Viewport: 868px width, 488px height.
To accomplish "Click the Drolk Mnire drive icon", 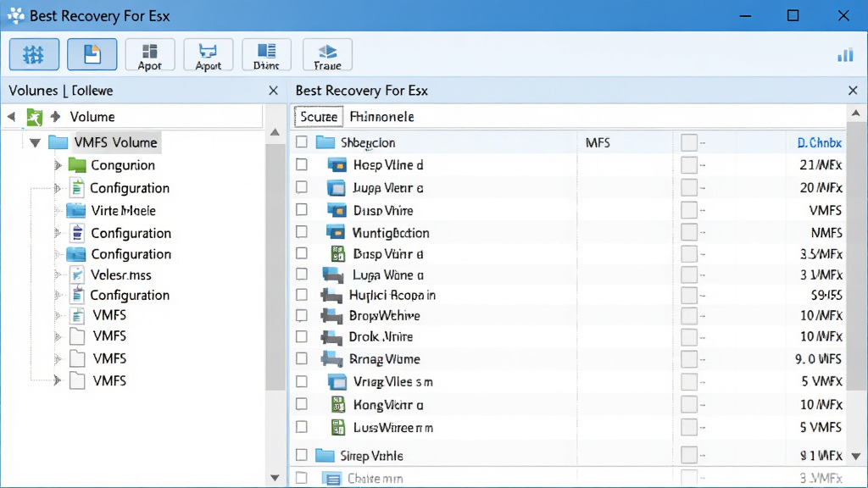I will pyautogui.click(x=331, y=337).
